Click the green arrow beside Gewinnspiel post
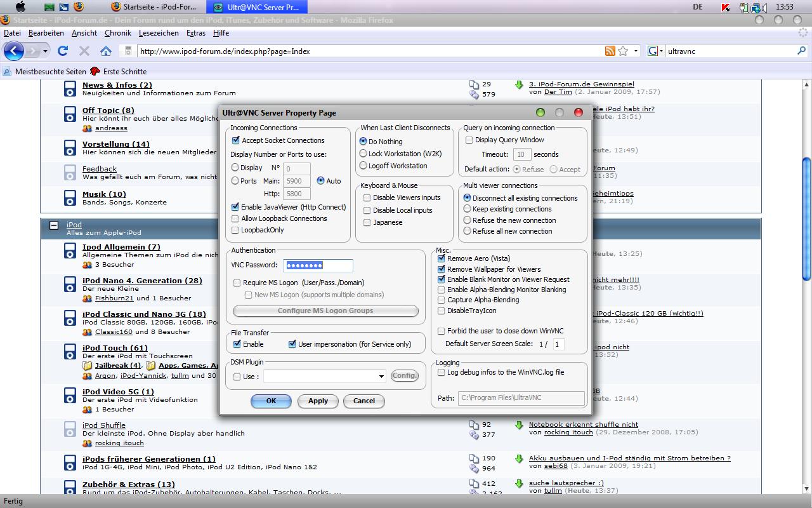 click(x=519, y=84)
